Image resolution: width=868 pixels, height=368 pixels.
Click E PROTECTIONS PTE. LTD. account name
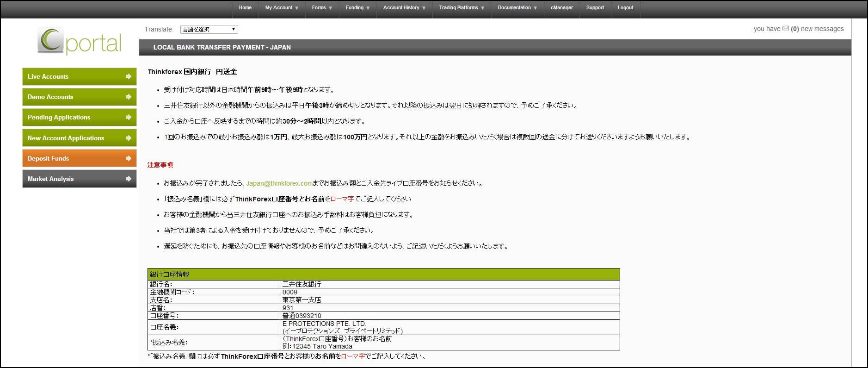point(324,324)
